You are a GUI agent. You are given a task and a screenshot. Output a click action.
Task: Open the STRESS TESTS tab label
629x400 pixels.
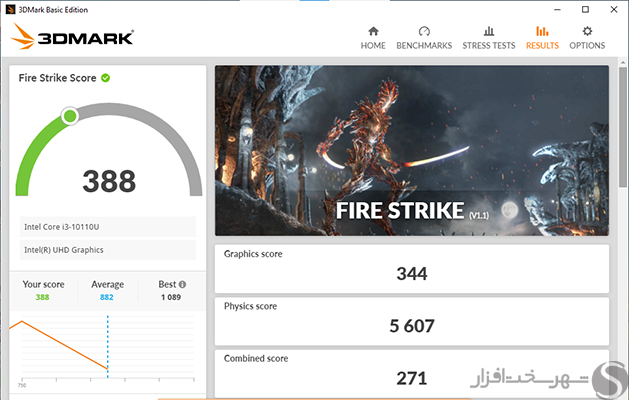click(x=489, y=45)
